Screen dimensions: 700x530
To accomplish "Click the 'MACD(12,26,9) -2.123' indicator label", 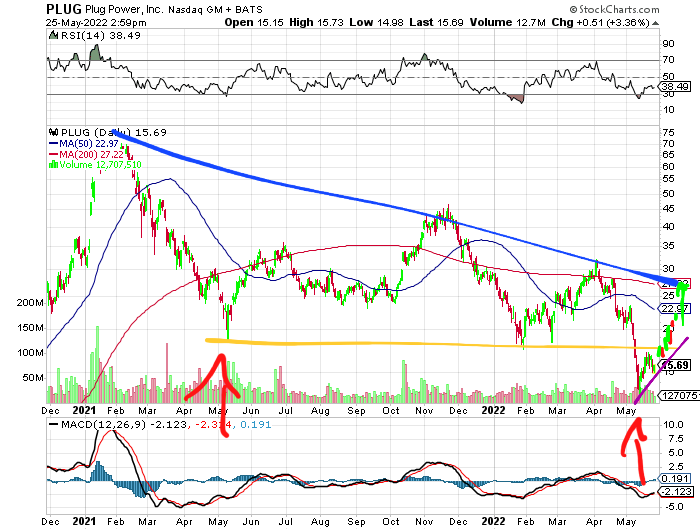I will tap(123, 424).
